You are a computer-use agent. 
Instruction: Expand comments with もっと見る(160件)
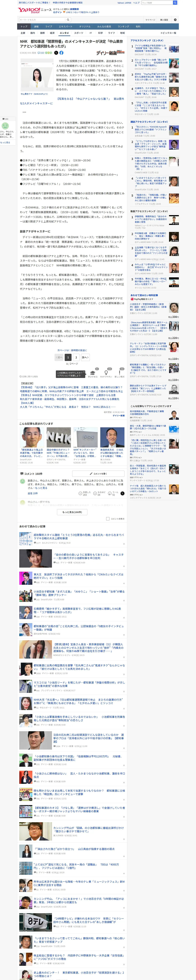tap(72, 512)
